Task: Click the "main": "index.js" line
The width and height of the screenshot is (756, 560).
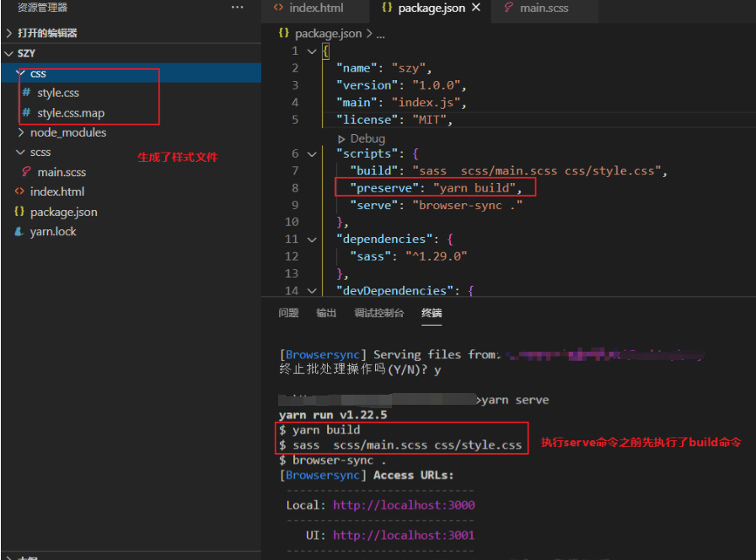Action: point(401,103)
